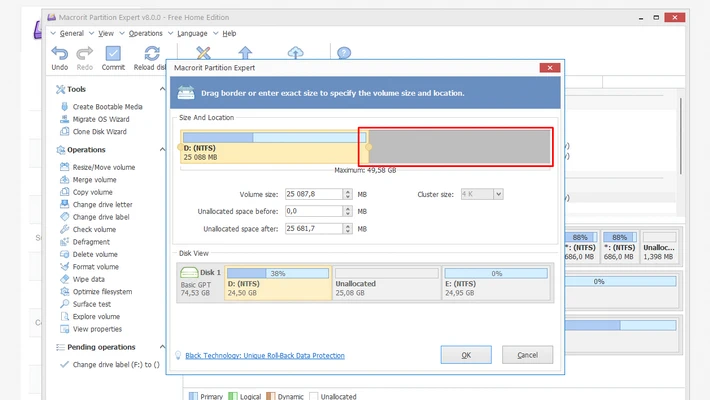The width and height of the screenshot is (710, 400).
Task: Click the Volume size spinner arrows
Action: coord(347,194)
